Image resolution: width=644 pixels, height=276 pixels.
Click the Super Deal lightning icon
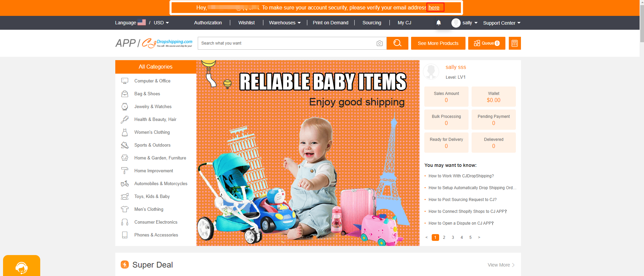coord(125,265)
